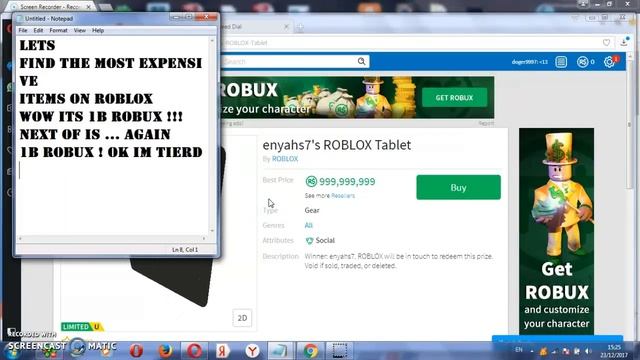Image resolution: width=640 pixels, height=360 pixels.
Task: Click the Gear type value
Action: (312, 210)
